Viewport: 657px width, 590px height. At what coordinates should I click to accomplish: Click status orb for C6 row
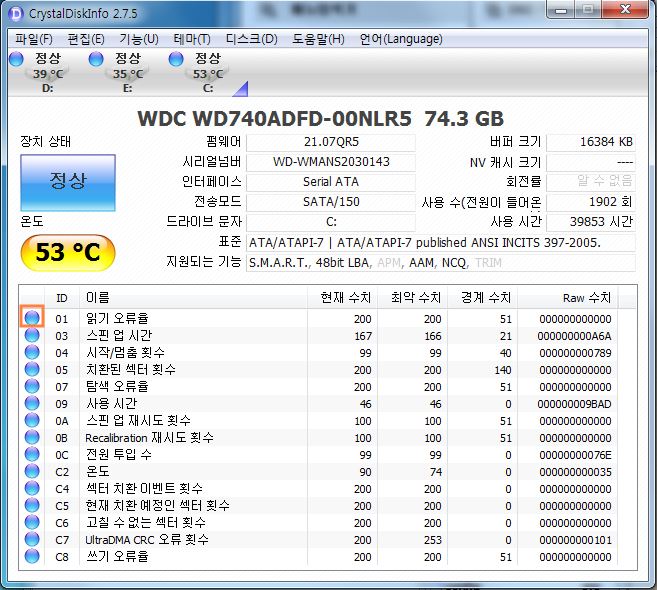(32, 522)
